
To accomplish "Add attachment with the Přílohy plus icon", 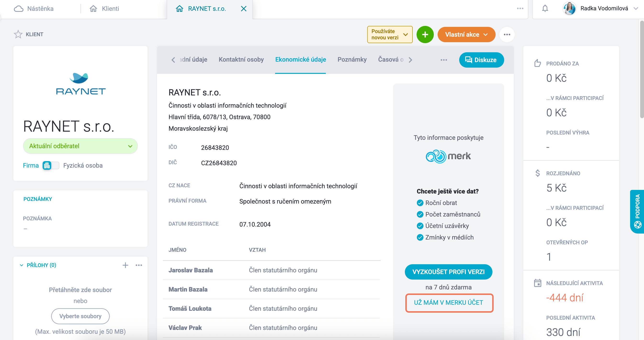I will pos(125,265).
